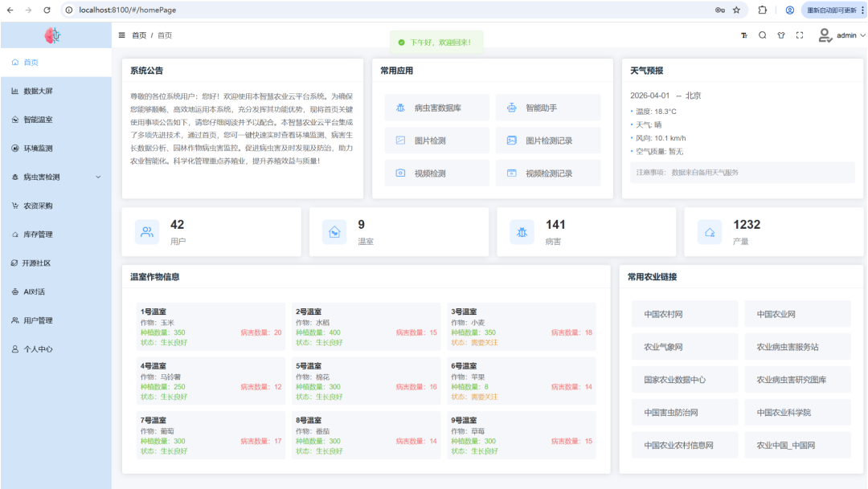This screenshot has height=489, width=868.
Task: Select 8号温室 card
Action: tap(366, 435)
